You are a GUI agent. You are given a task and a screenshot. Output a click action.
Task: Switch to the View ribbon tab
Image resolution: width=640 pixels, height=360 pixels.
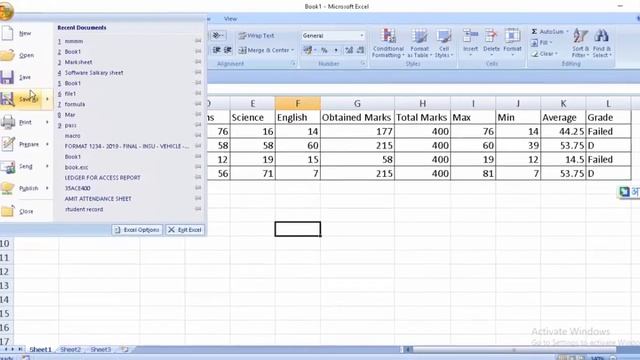point(230,19)
